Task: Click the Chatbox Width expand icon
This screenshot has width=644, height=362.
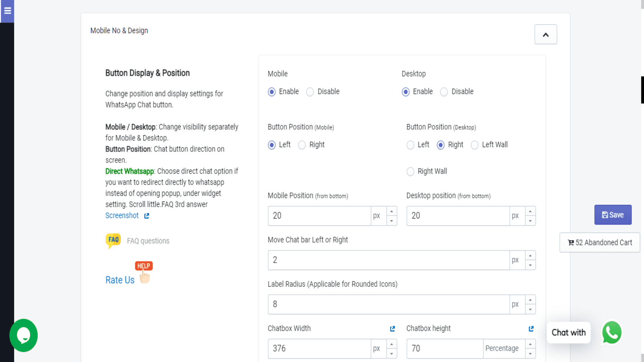Action: (x=392, y=329)
